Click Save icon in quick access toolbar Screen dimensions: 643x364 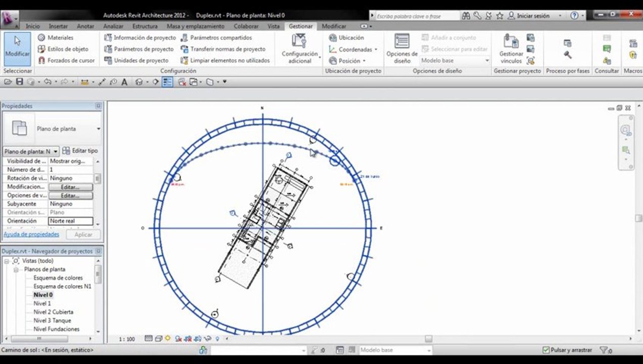19,81
